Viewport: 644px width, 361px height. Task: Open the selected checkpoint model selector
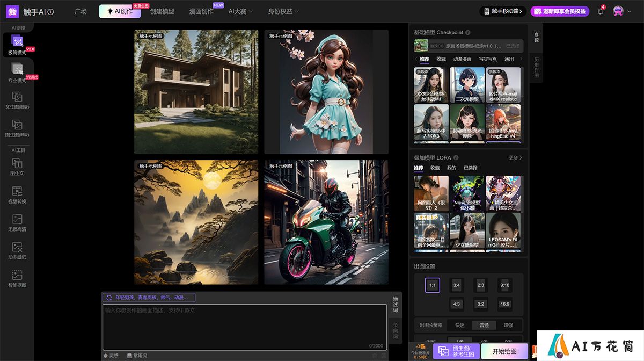(468, 46)
